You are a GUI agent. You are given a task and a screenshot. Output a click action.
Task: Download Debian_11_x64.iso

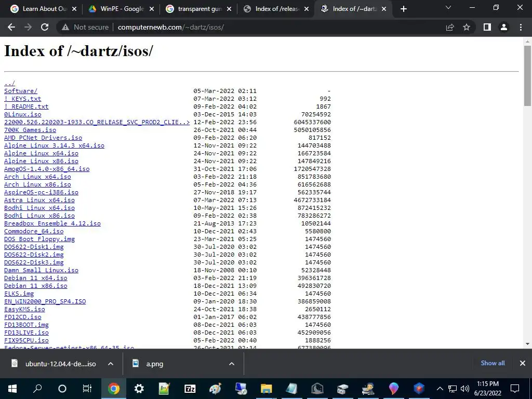pyautogui.click(x=36, y=278)
